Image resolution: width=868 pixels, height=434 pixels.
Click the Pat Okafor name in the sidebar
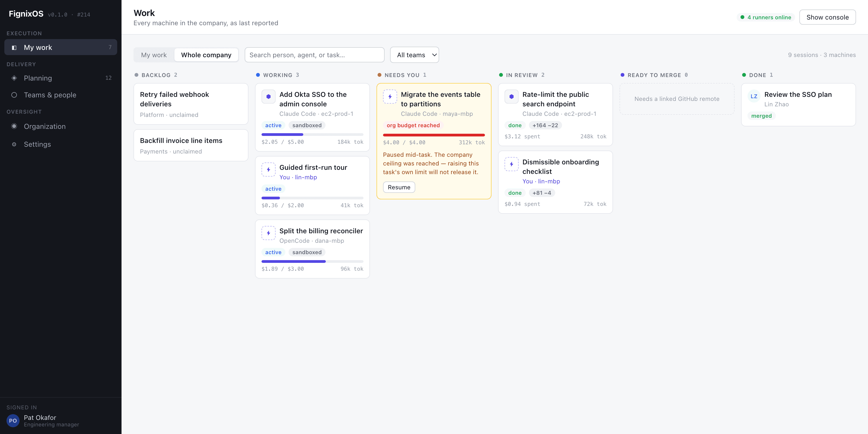pos(40,417)
